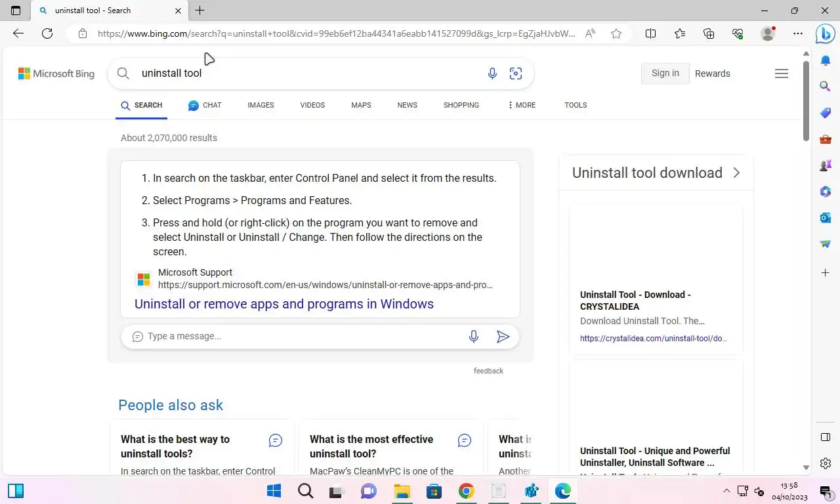Open the Favorites list
The width and height of the screenshot is (840, 504).
(679, 33)
